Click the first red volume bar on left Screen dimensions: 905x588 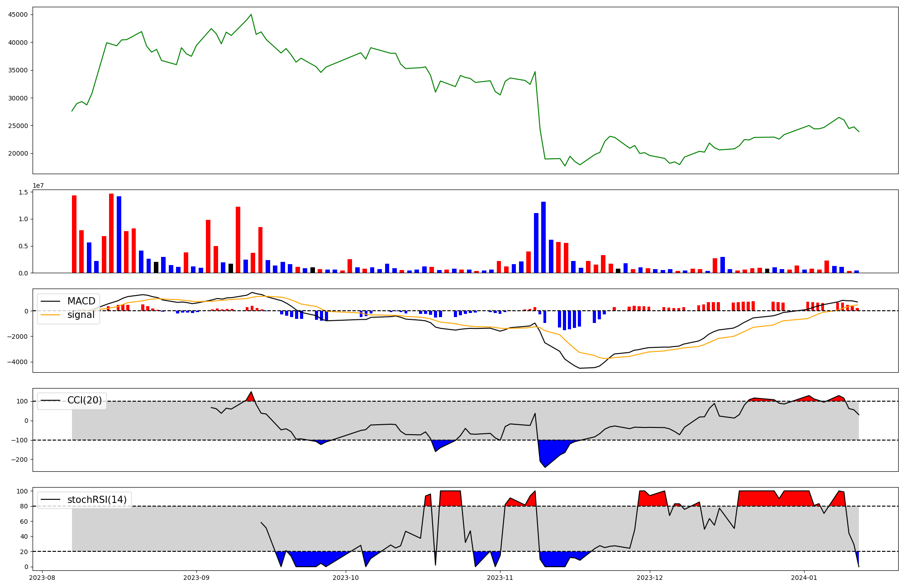[74, 234]
